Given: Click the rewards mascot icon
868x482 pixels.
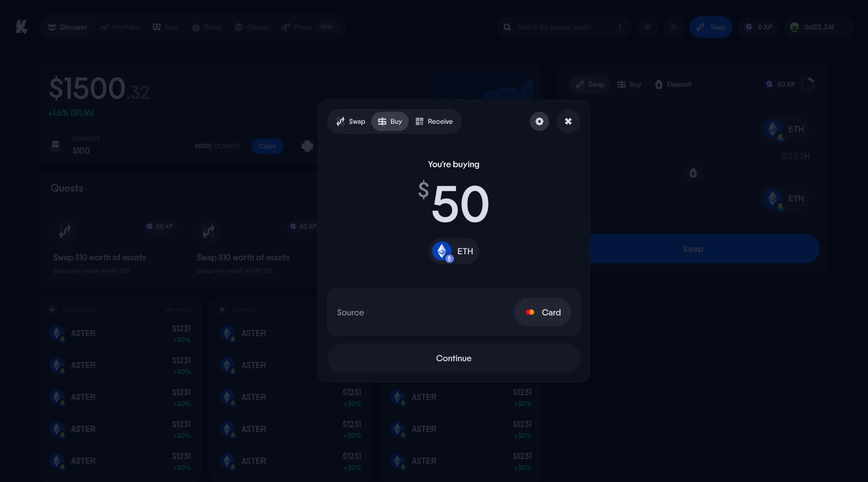Looking at the screenshot, I should [56, 146].
